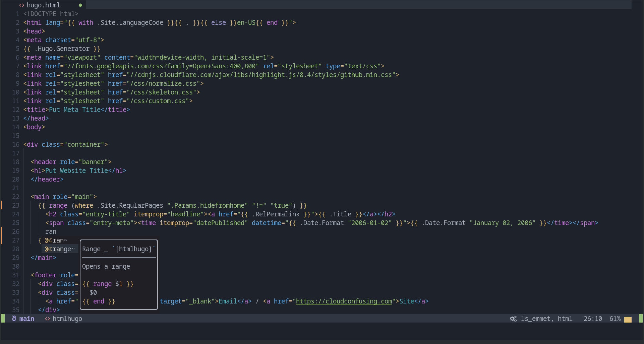
Task: Click the Range _ `[htmlhugo]` documentation header
Action: point(119,249)
